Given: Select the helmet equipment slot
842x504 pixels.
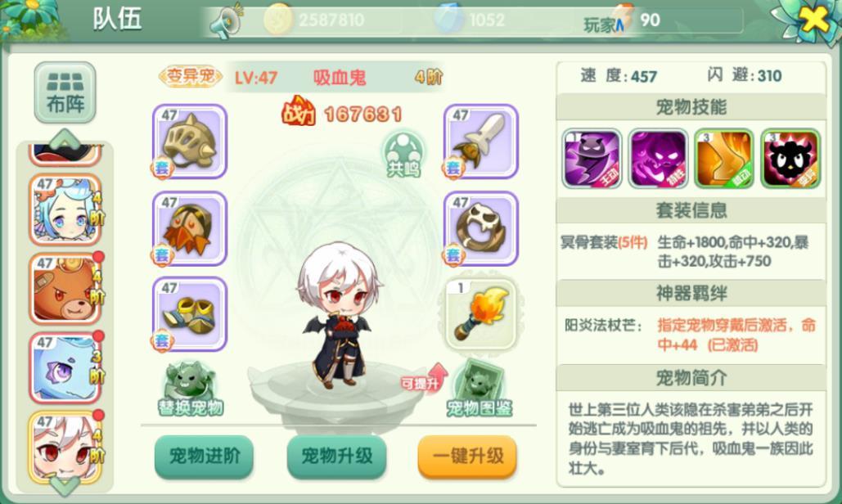Looking at the screenshot, I should click(190, 142).
